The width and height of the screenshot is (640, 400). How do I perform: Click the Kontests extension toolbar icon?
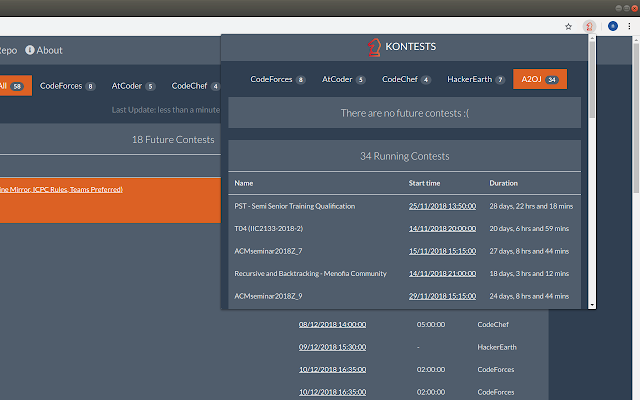(589, 27)
